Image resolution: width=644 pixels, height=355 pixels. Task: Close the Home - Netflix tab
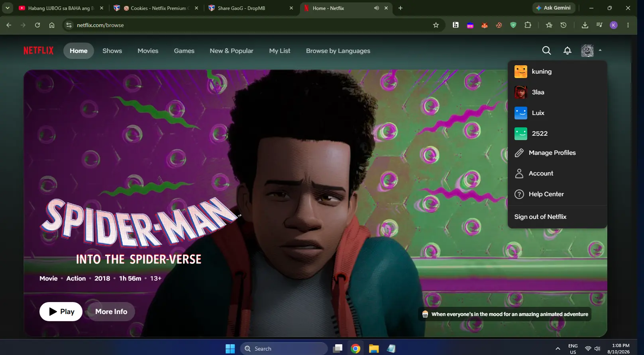(x=386, y=8)
